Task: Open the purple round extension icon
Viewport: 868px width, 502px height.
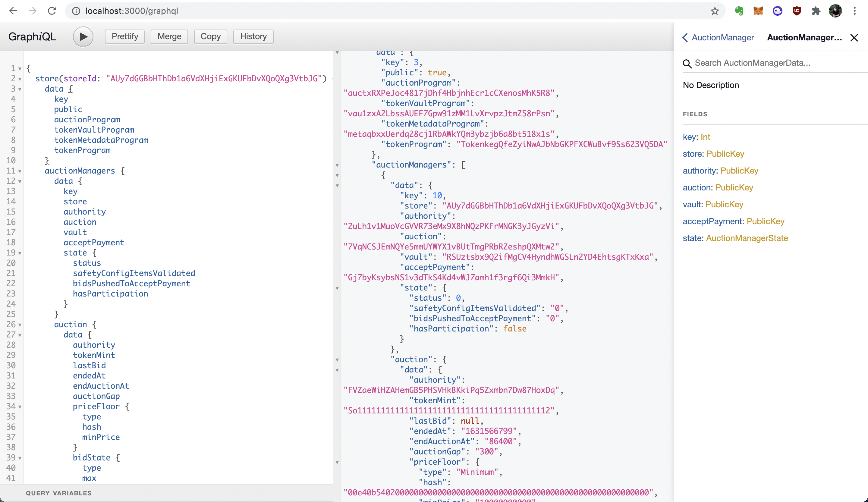Action: [777, 11]
